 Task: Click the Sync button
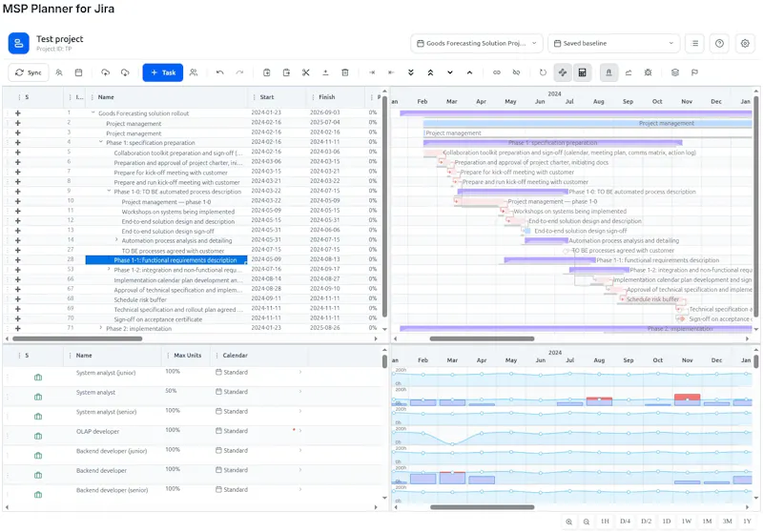[x=29, y=72]
